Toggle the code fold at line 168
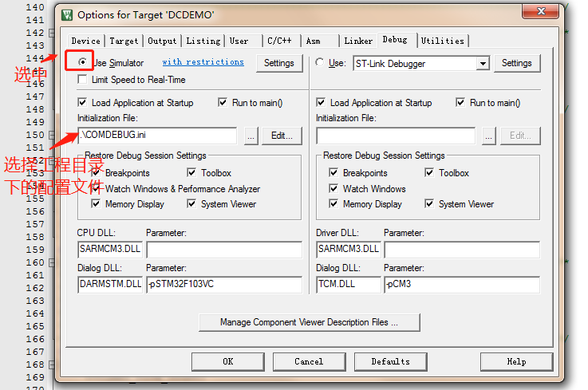This screenshot has height=390, width=588. (x=52, y=364)
